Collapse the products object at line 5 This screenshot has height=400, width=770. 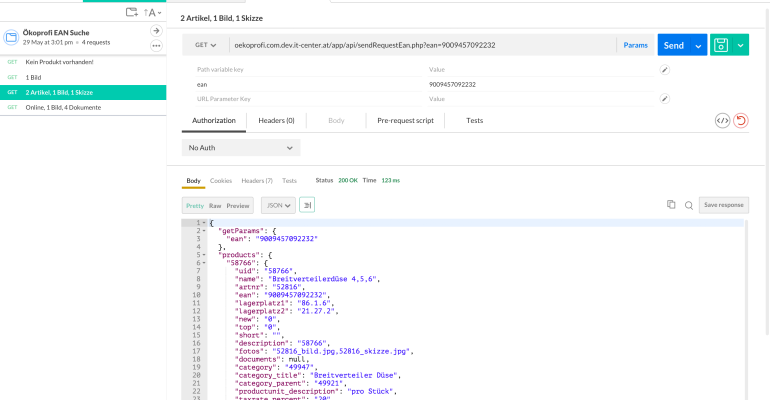pyautogui.click(x=204, y=255)
